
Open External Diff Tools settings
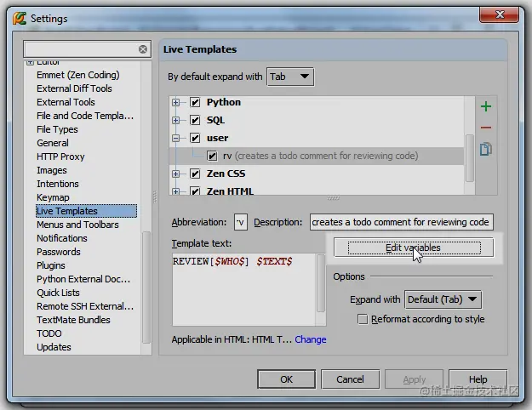tap(74, 88)
